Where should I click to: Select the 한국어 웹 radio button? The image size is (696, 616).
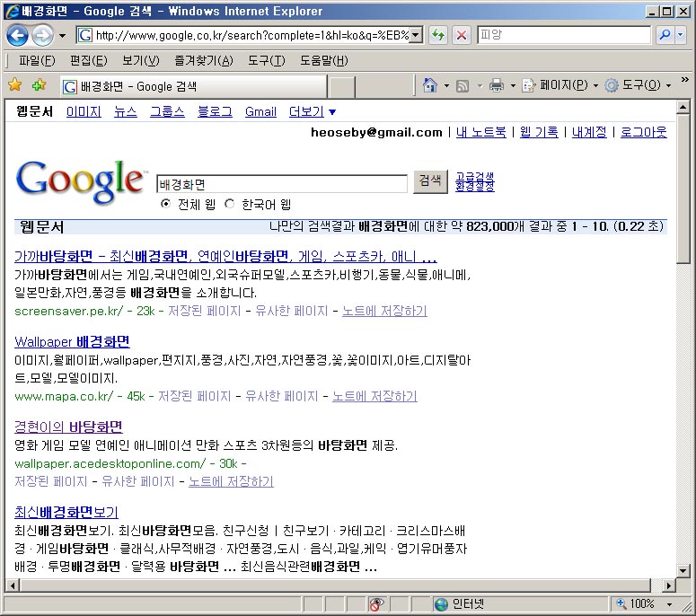point(230,204)
